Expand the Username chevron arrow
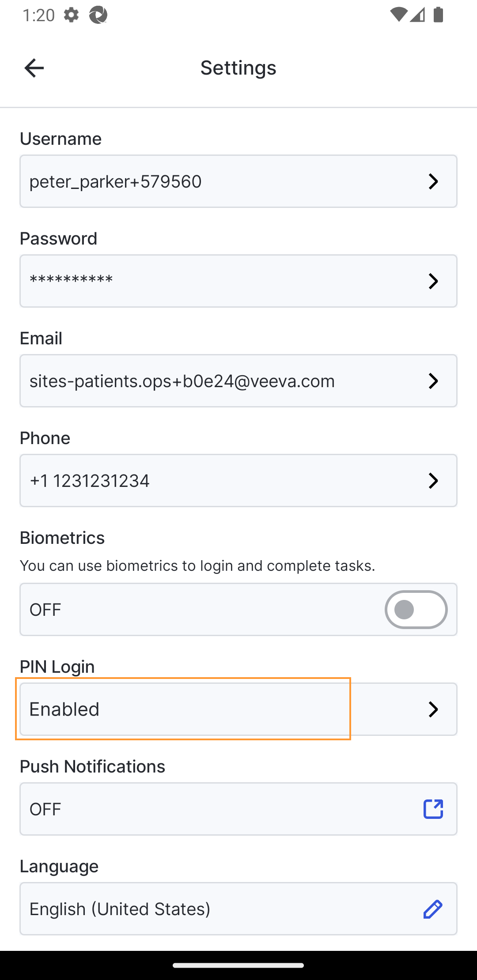Screen dimensions: 477x980 pos(433,181)
